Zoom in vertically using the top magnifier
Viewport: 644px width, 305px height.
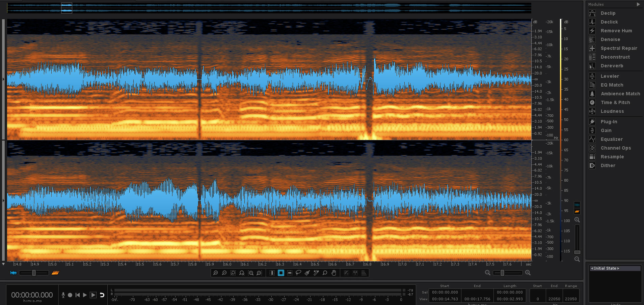pos(577,220)
